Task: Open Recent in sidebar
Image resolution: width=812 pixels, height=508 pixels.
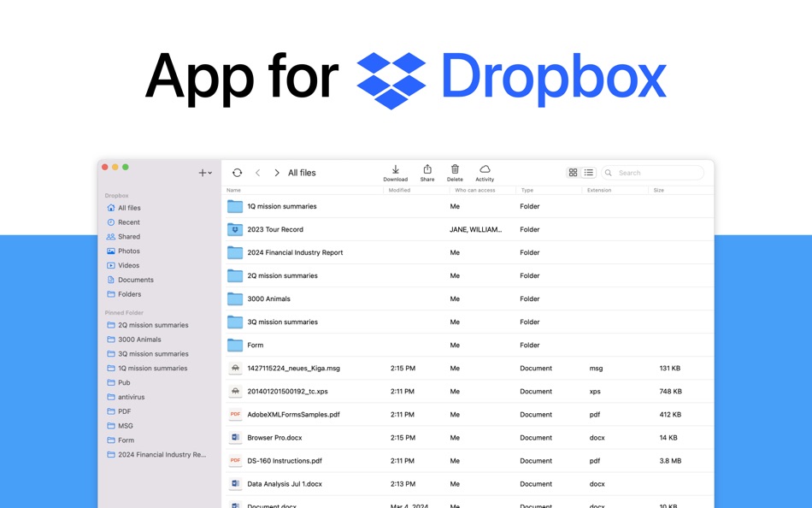Action: (123, 222)
